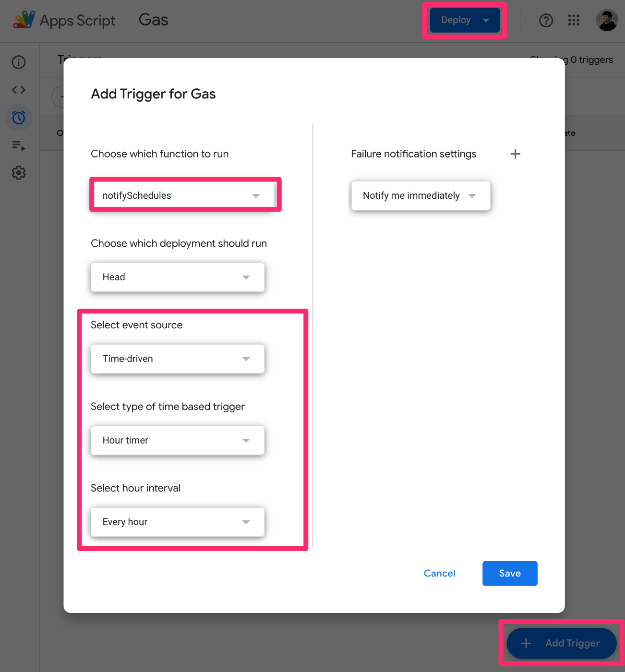
Task: Click the Gas project title
Action: tap(153, 20)
